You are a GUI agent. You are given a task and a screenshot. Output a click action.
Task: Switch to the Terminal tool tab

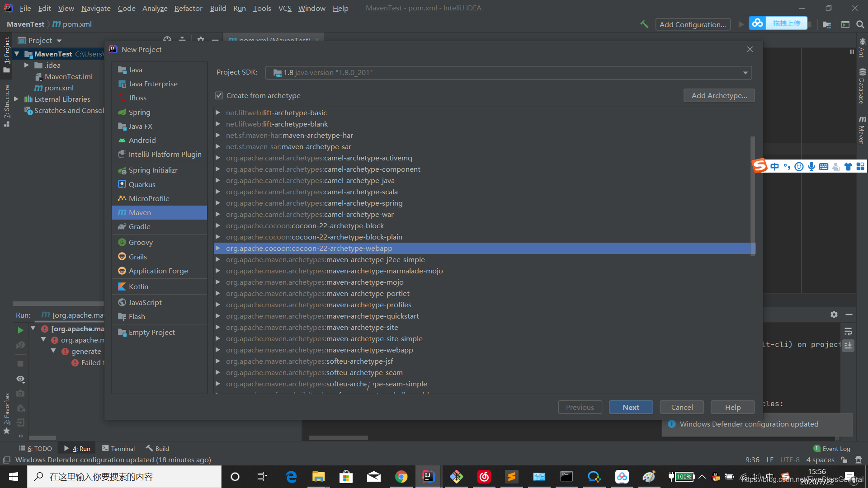click(118, 449)
